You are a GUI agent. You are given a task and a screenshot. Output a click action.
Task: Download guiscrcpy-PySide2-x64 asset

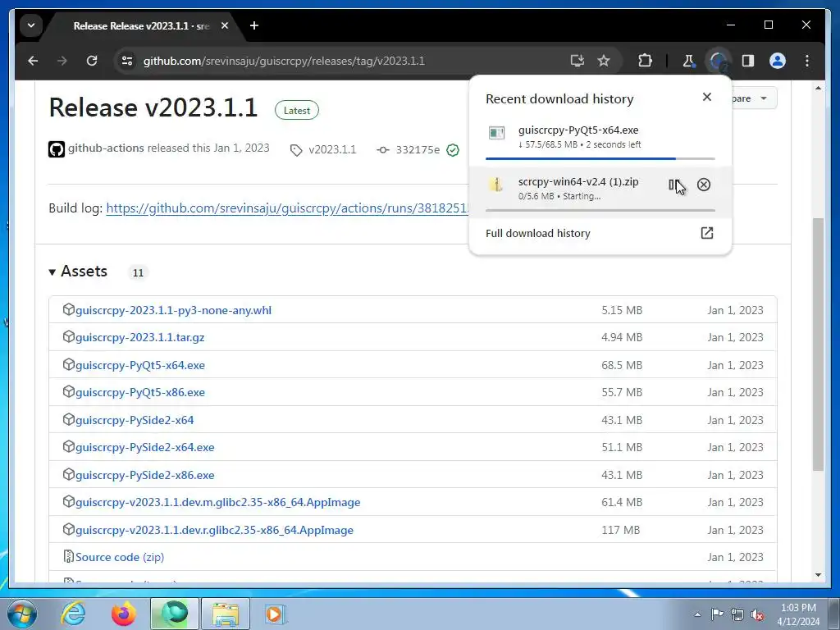[x=135, y=421]
